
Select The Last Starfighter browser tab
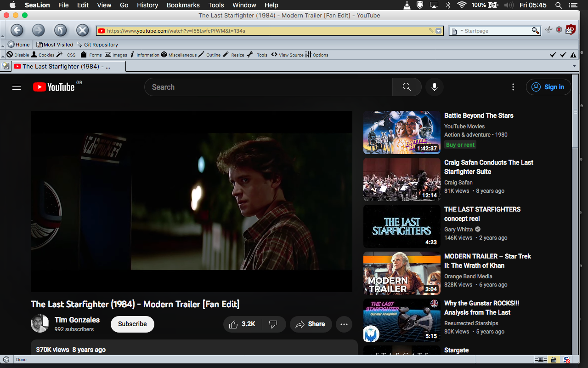point(69,66)
